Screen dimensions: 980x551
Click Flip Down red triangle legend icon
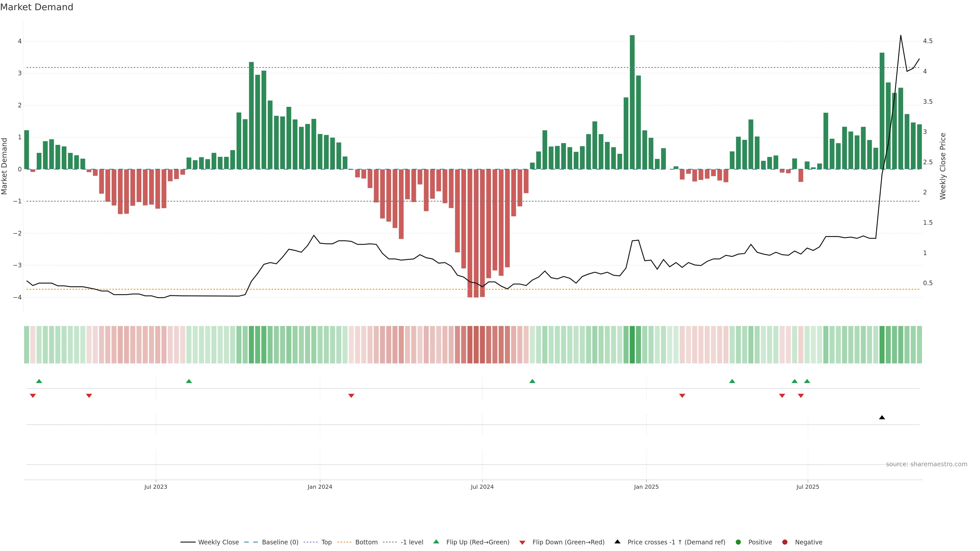pyautogui.click(x=522, y=543)
